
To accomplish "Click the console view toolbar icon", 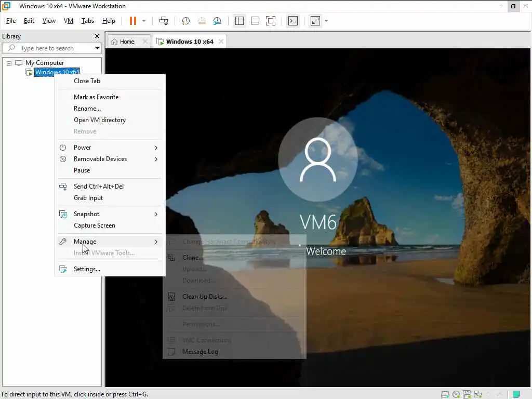I will (293, 21).
